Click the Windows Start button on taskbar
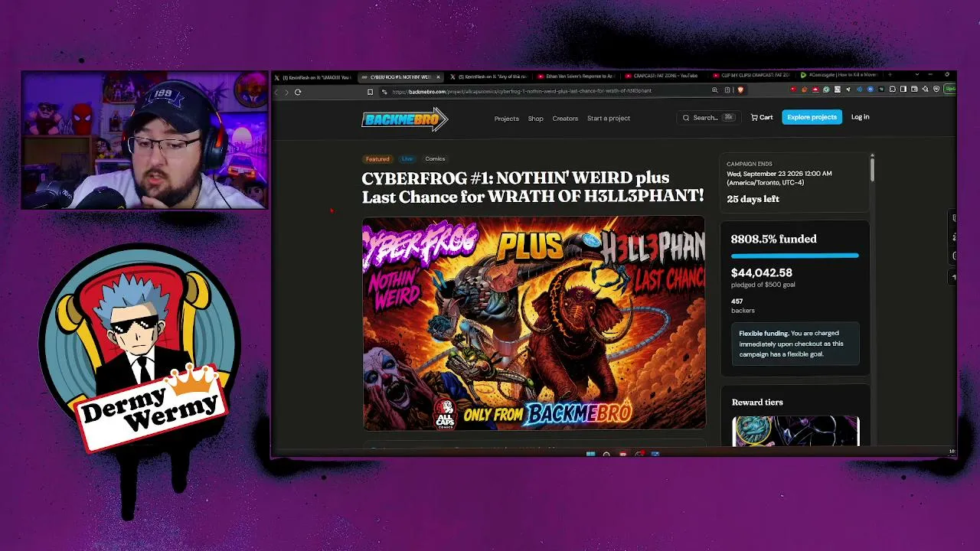This screenshot has height=551, width=980. (590, 455)
